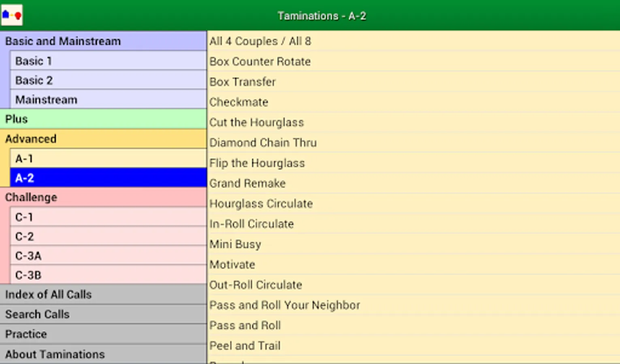The width and height of the screenshot is (620, 364).
Task: Open the Out-Roll Circulate call
Action: pyautogui.click(x=414, y=285)
